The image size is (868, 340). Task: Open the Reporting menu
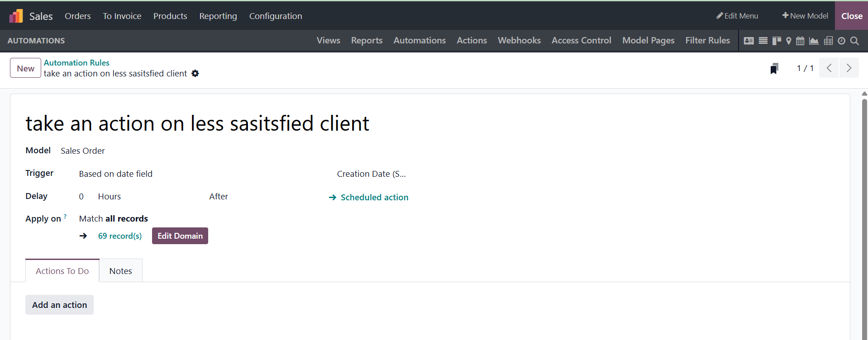218,16
